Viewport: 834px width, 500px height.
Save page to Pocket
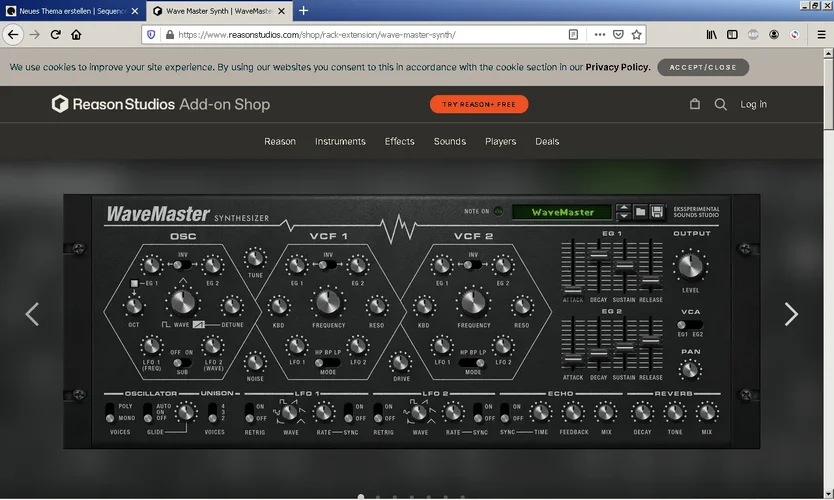pos(618,35)
